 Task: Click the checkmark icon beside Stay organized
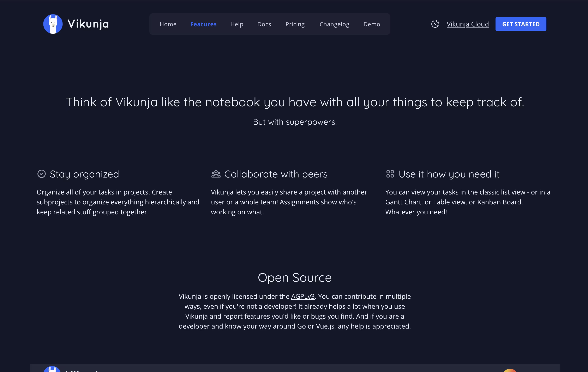point(42,174)
